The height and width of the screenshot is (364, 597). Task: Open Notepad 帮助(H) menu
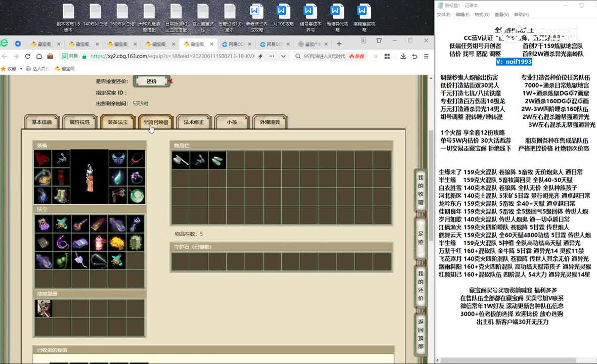[x=521, y=15]
